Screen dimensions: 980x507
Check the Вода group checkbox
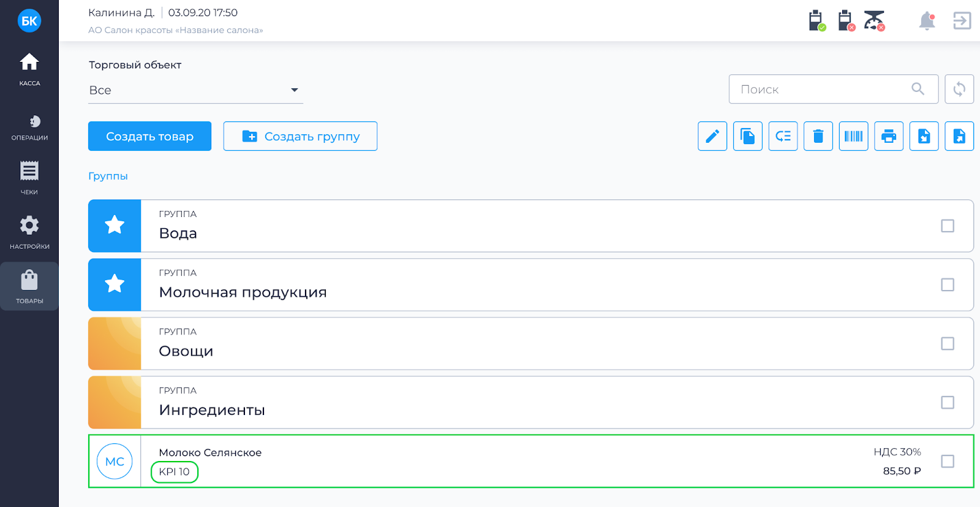tap(948, 226)
